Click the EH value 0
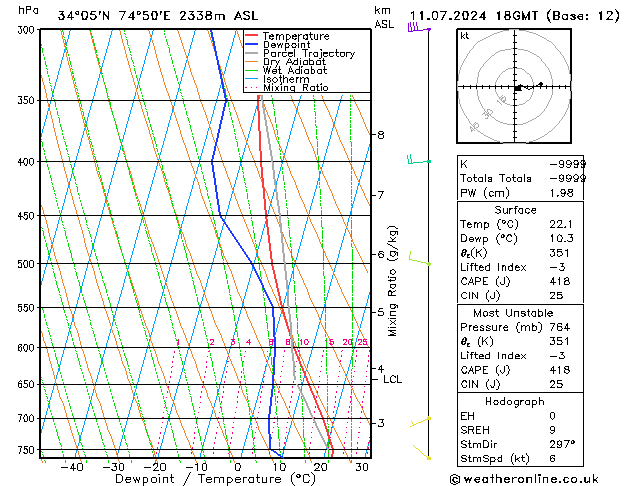Image resolution: width=629 pixels, height=486 pixels. tap(552, 416)
